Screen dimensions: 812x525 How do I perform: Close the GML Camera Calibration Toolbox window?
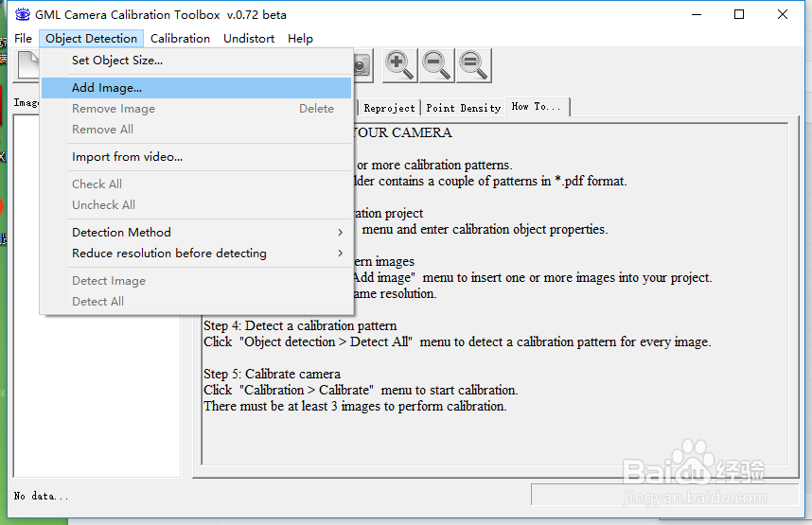coord(783,14)
